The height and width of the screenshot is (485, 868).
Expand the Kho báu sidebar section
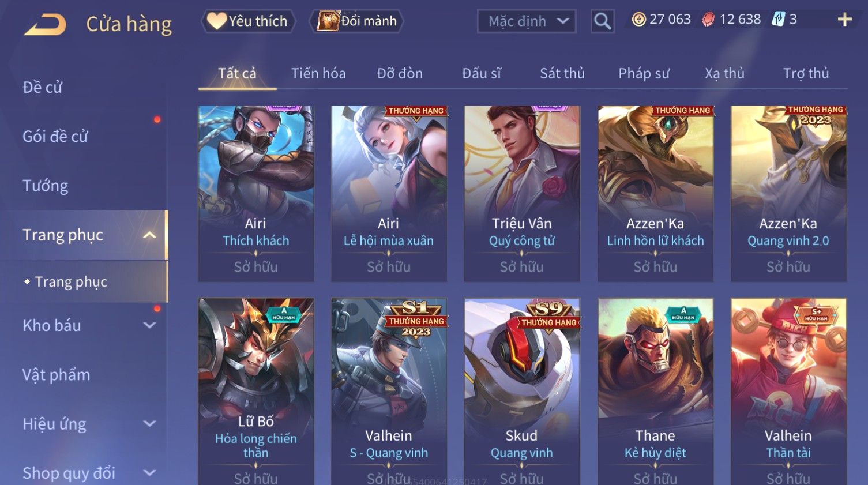point(149,325)
